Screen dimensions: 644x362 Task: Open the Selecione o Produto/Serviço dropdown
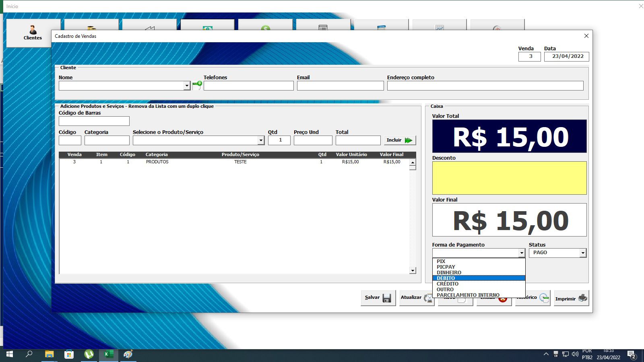261,140
